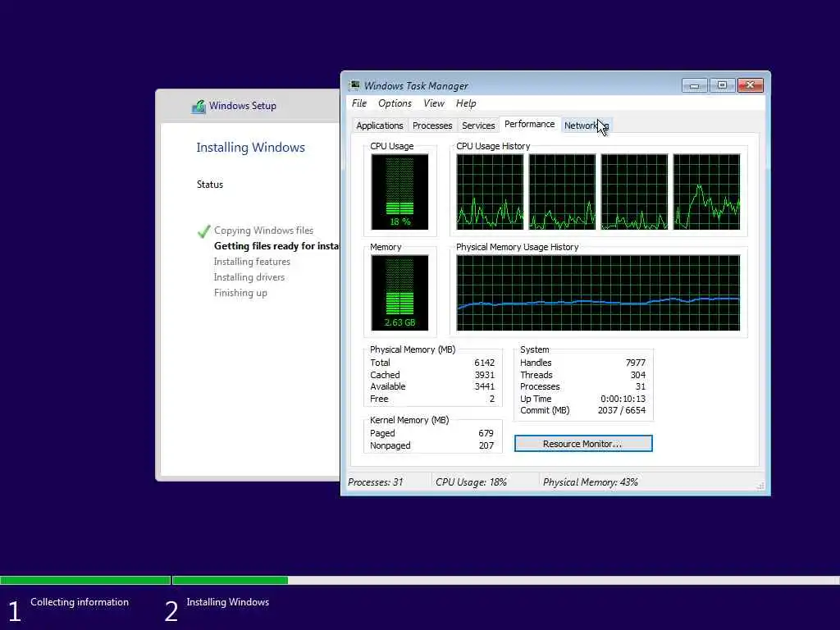Click the Available memory value 3441
The width and height of the screenshot is (840, 630).
point(484,387)
